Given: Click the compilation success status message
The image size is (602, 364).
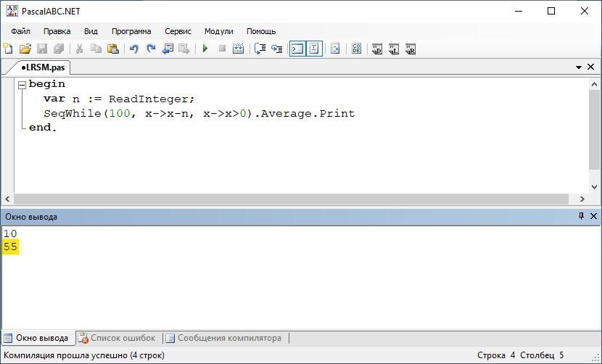Looking at the screenshot, I should coord(84,355).
